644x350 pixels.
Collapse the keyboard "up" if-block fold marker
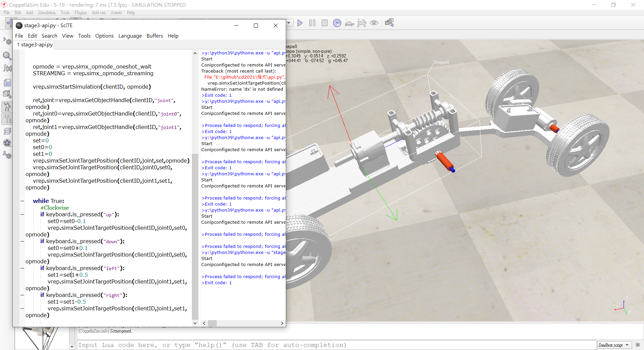tap(22, 214)
